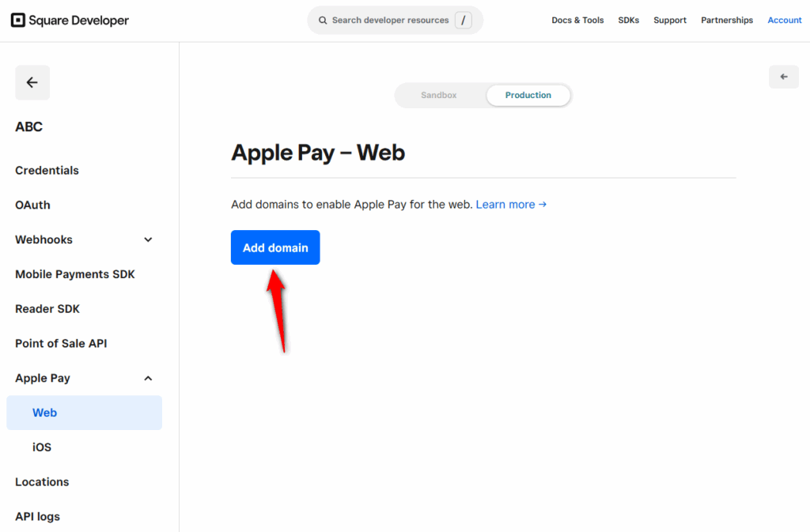Switch to Sandbox environment
This screenshot has height=532, width=810.
438,96
